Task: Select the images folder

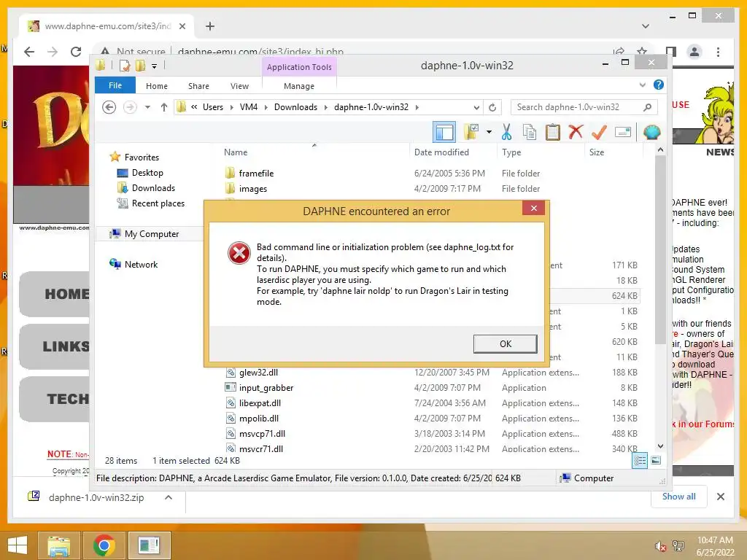Action: pyautogui.click(x=252, y=189)
